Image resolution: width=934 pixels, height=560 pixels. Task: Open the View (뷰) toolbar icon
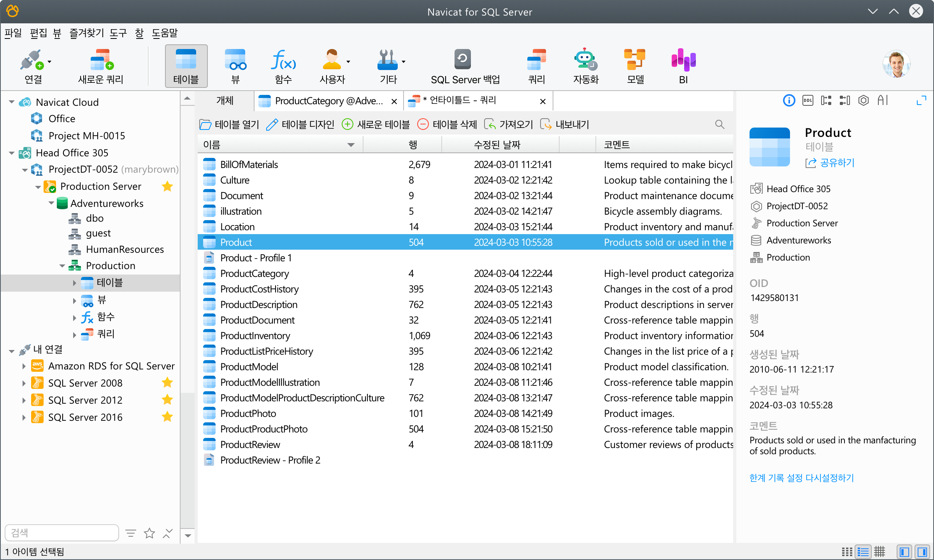click(x=235, y=66)
